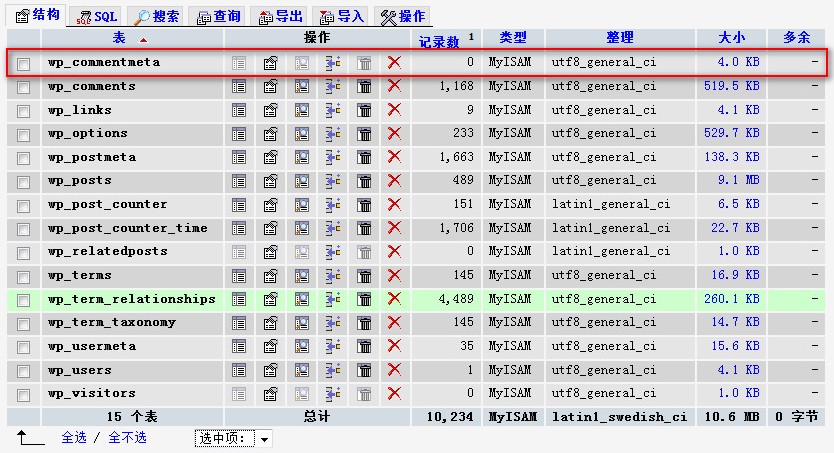Drop the wp_commentmeta table
The width and height of the screenshot is (834, 453).
pos(394,63)
